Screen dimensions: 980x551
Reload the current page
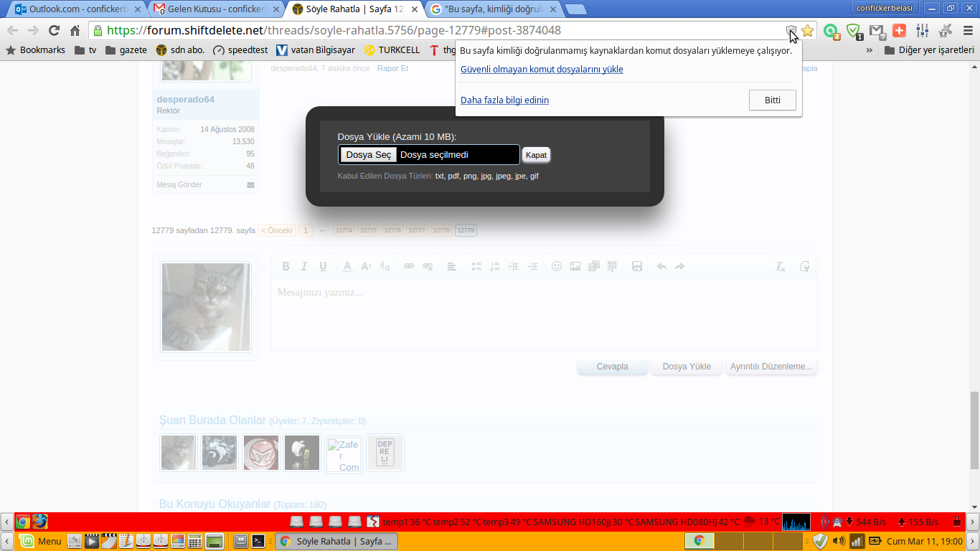(54, 31)
